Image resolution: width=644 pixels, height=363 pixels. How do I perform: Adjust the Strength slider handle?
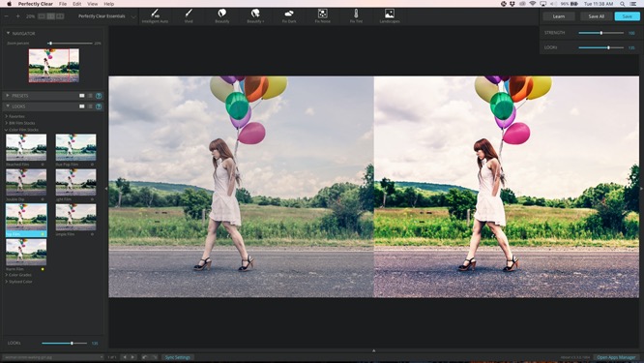click(601, 33)
